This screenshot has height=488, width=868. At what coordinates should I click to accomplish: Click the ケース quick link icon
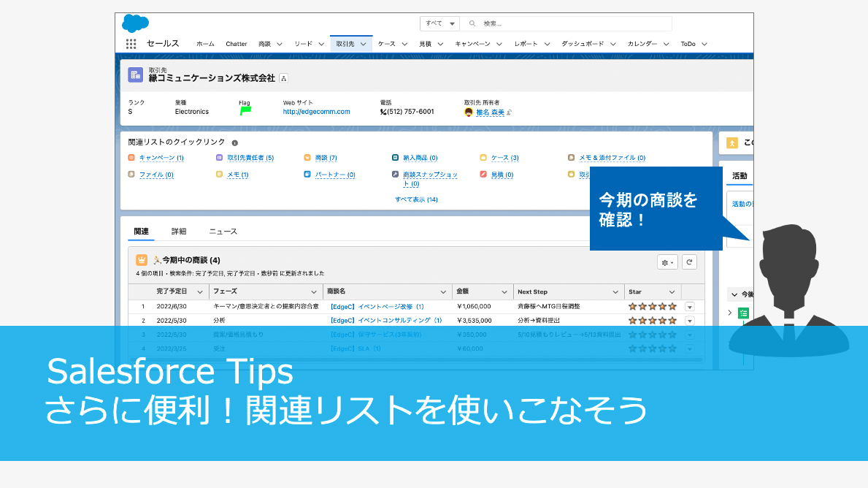tap(483, 158)
